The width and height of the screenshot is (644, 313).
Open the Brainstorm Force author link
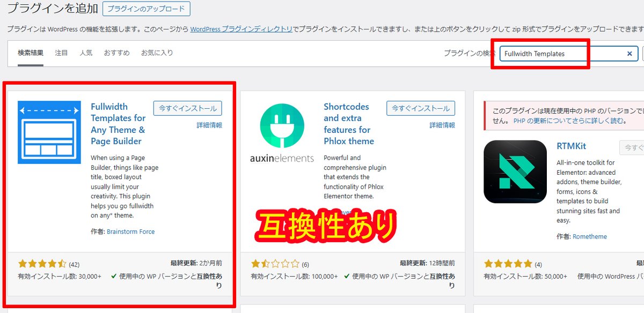click(130, 232)
